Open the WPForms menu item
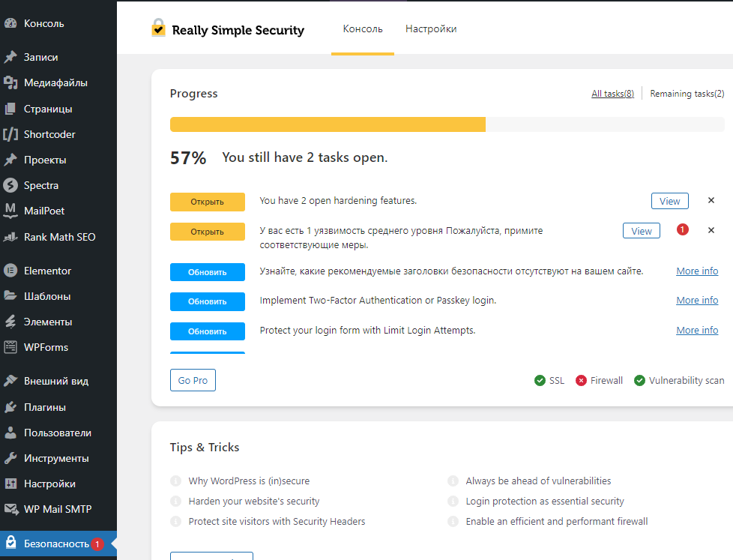The width and height of the screenshot is (733, 560). pos(58,347)
